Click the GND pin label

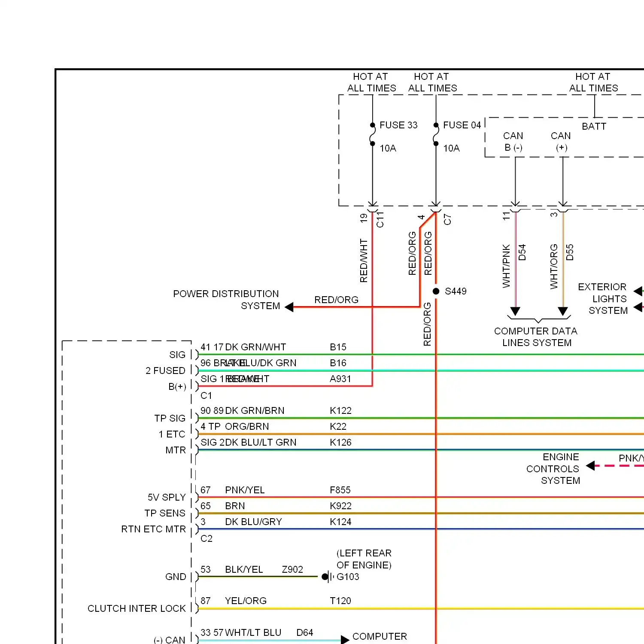click(x=176, y=577)
